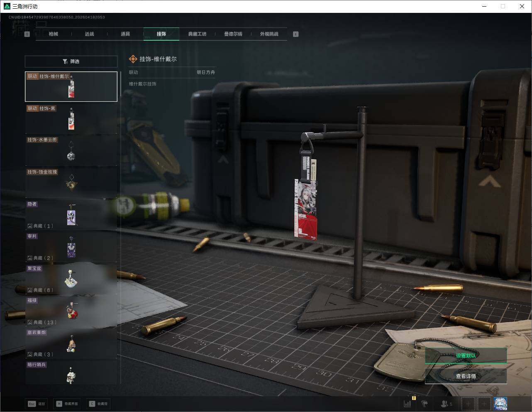Image resolution: width=532 pixels, height=412 pixels.
Task: Click the Q previous-tab key icon
Action: pos(27,34)
